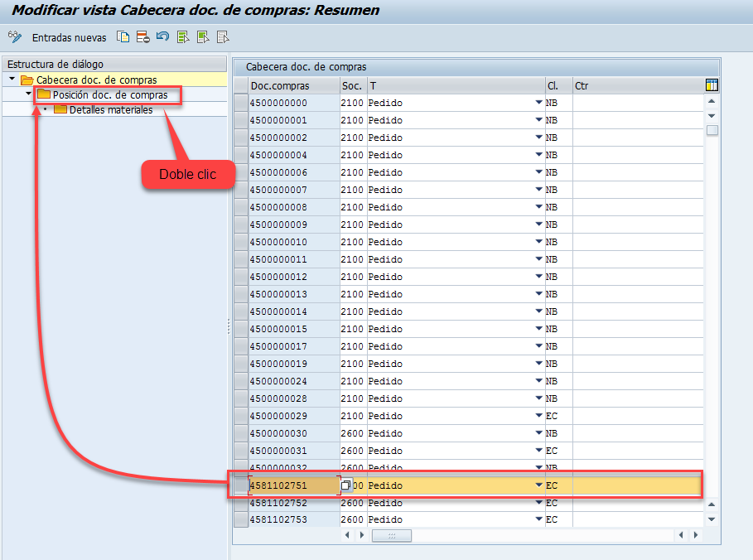Viewport: 753px width, 560px height.
Task: Select row of document 4500000017
Action: [241, 346]
